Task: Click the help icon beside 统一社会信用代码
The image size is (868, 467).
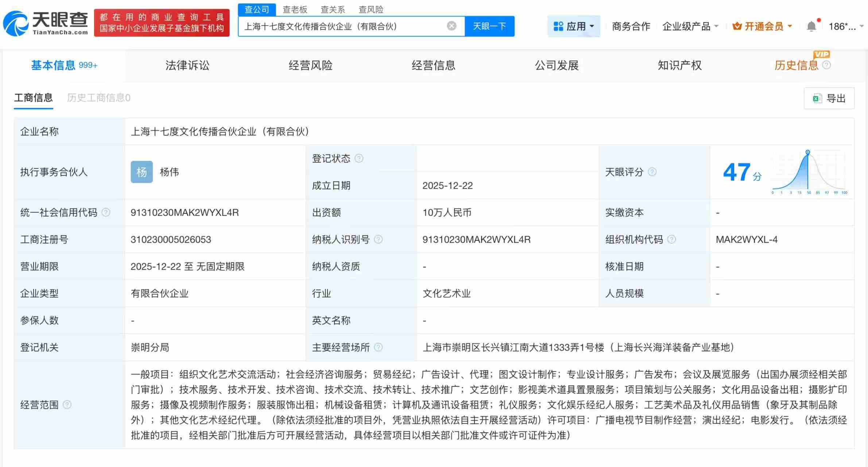Action: (x=106, y=212)
